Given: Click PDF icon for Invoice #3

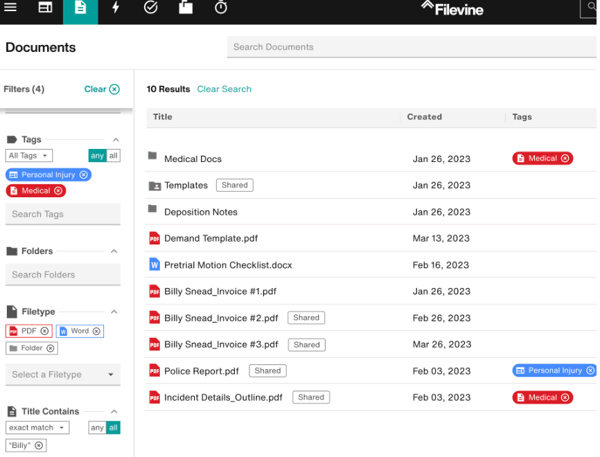Looking at the screenshot, I should click(154, 344).
